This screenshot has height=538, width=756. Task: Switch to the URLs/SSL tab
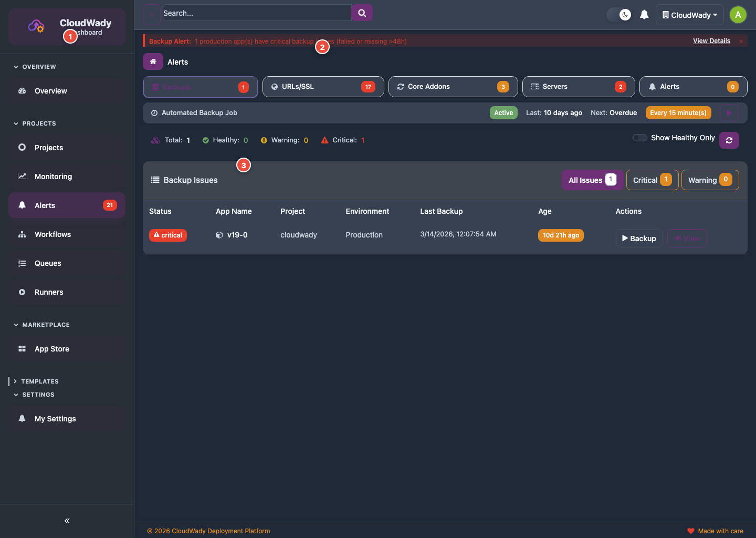point(323,86)
